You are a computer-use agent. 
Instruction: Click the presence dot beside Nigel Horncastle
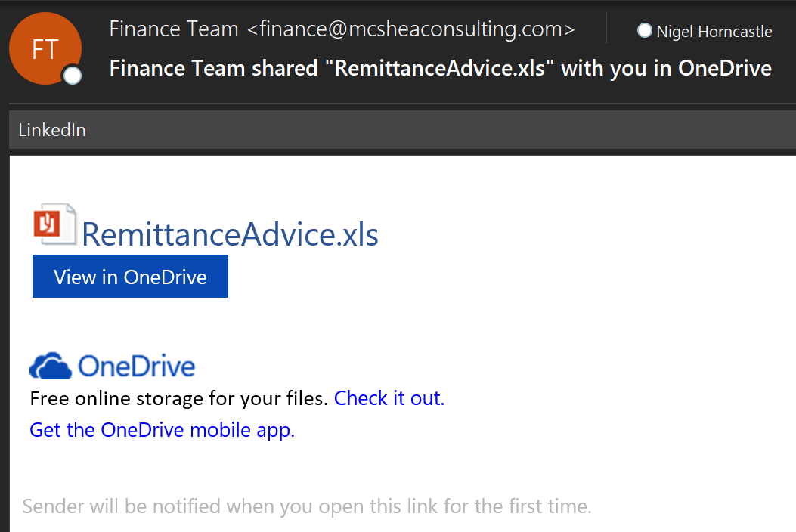644,31
